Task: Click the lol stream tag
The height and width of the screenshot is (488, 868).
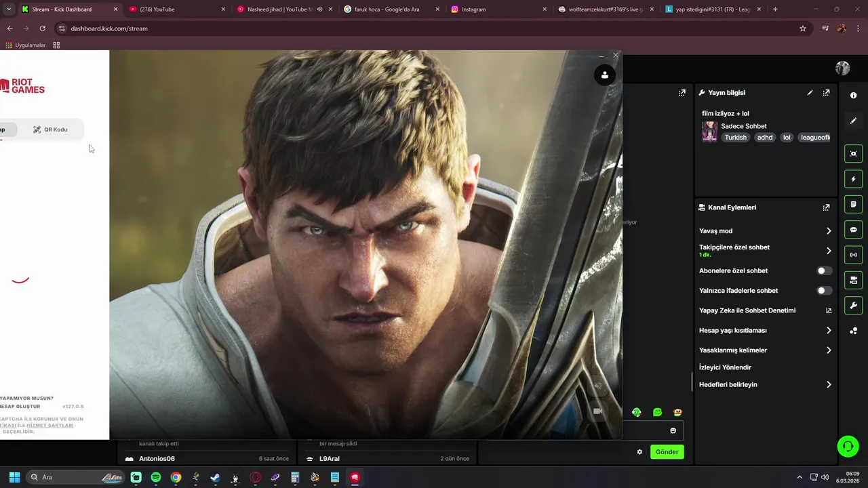Action: pyautogui.click(x=787, y=138)
